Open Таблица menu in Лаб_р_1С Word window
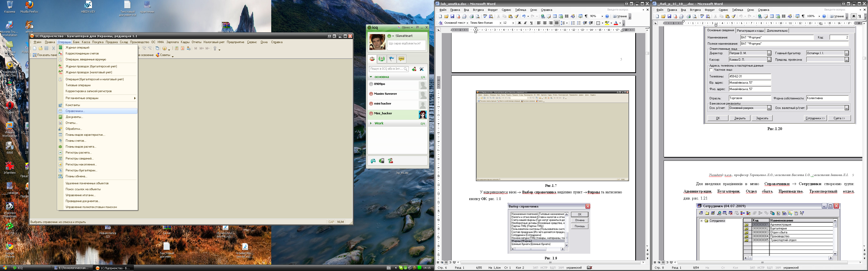Image resolution: width=868 pixels, height=271 pixels. coord(737,10)
